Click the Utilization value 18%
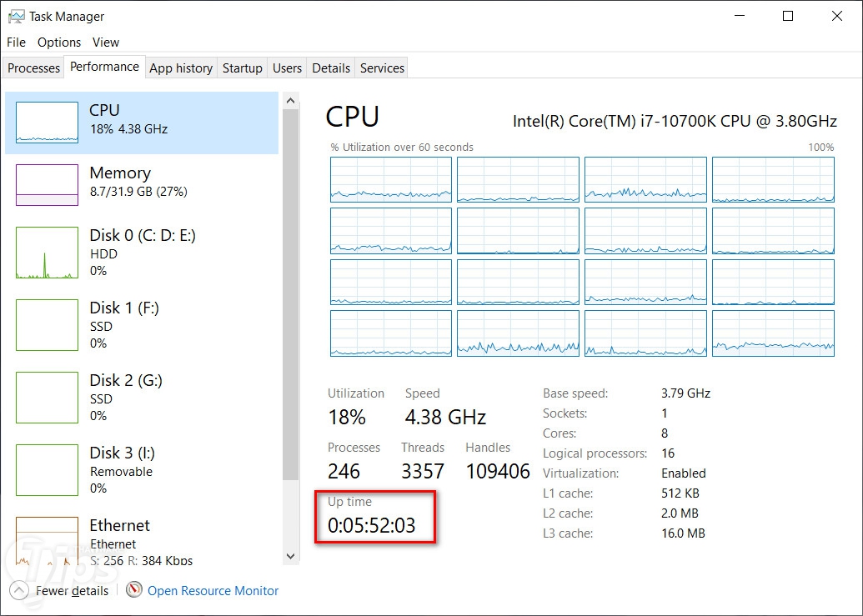This screenshot has width=863, height=616. (347, 418)
